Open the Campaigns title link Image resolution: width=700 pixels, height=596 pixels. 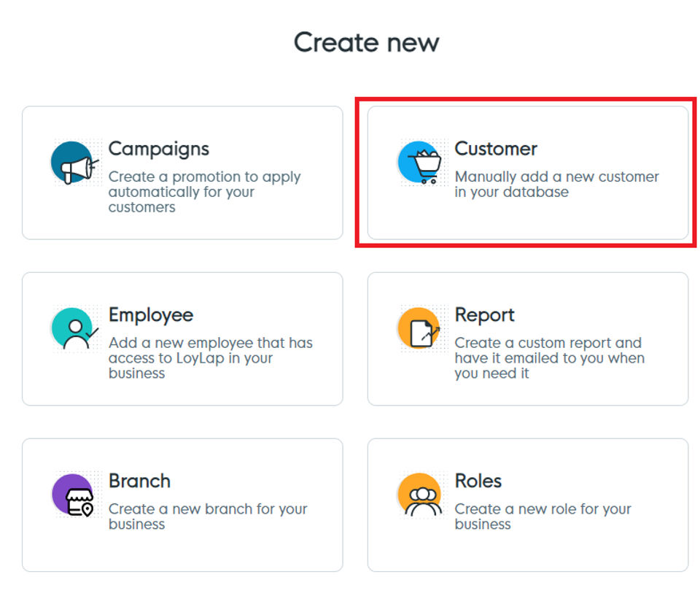coord(158,149)
